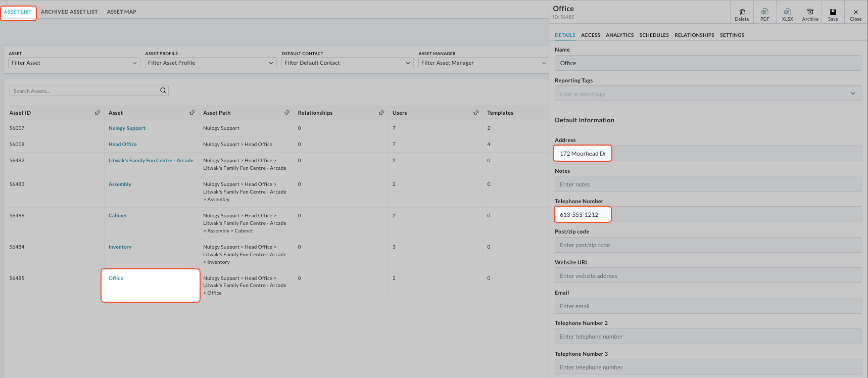The height and width of the screenshot is (378, 868).
Task: Open the Office asset link
Action: 116,278
